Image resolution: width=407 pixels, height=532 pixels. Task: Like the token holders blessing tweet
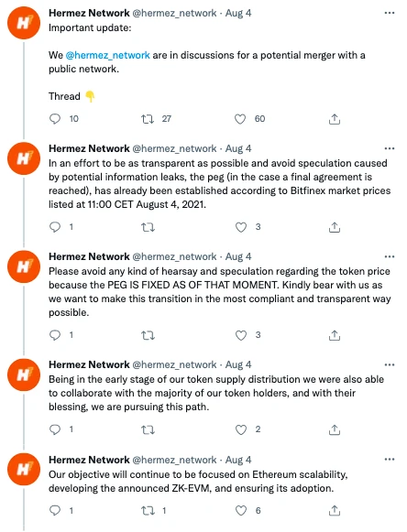click(x=241, y=429)
